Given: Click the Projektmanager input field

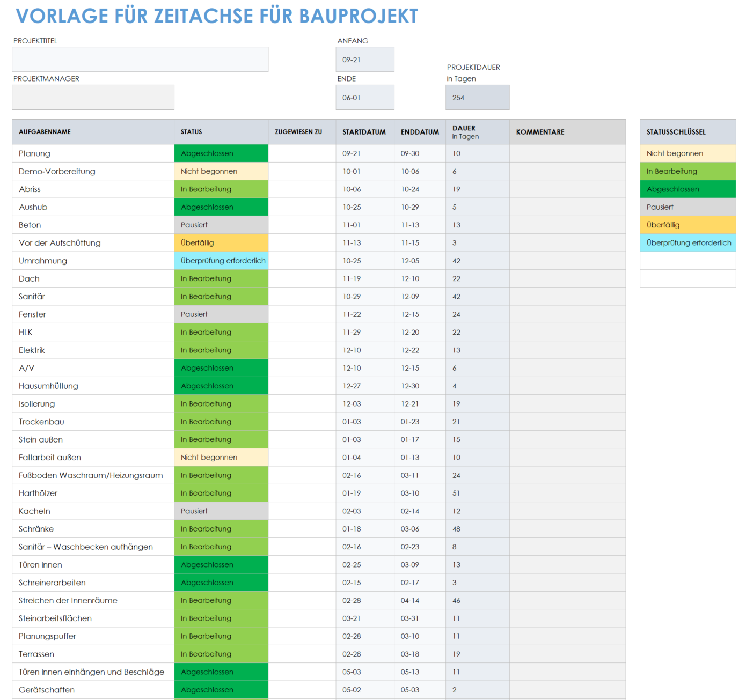Looking at the screenshot, I should tap(93, 98).
